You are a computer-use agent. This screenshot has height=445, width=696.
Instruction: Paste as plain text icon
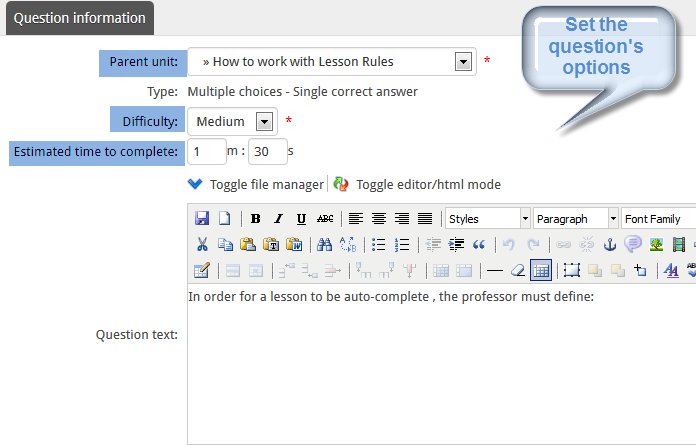(271, 244)
